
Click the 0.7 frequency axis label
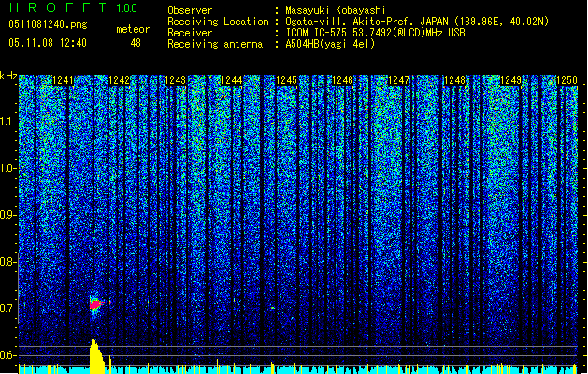tap(7, 309)
